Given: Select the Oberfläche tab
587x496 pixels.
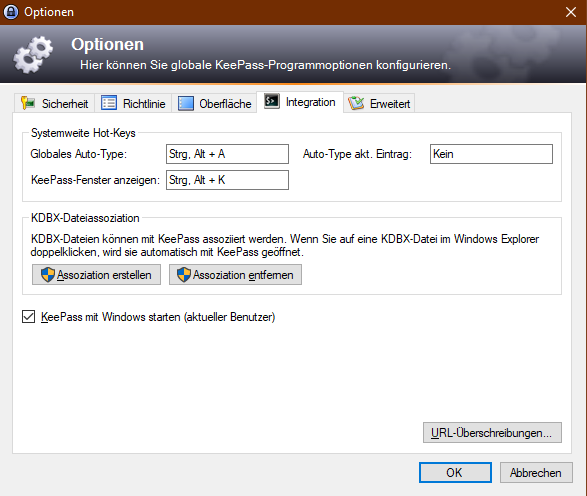Looking at the screenshot, I should pos(215,103).
